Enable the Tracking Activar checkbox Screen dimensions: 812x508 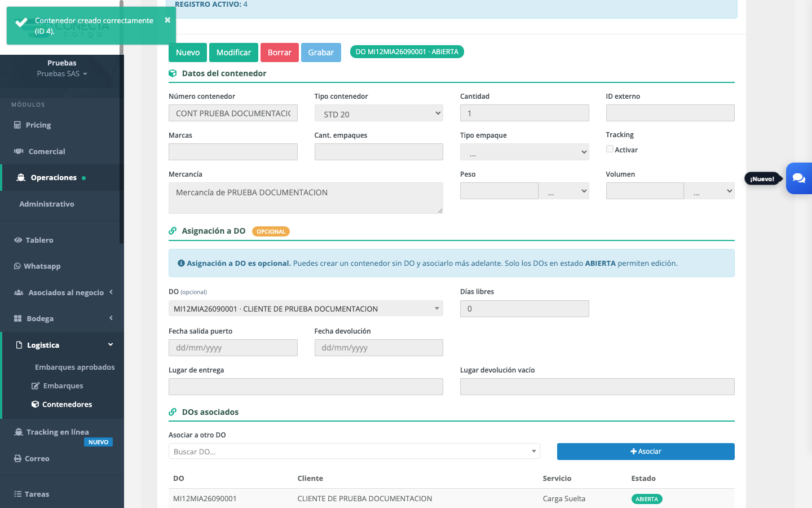[610, 149]
